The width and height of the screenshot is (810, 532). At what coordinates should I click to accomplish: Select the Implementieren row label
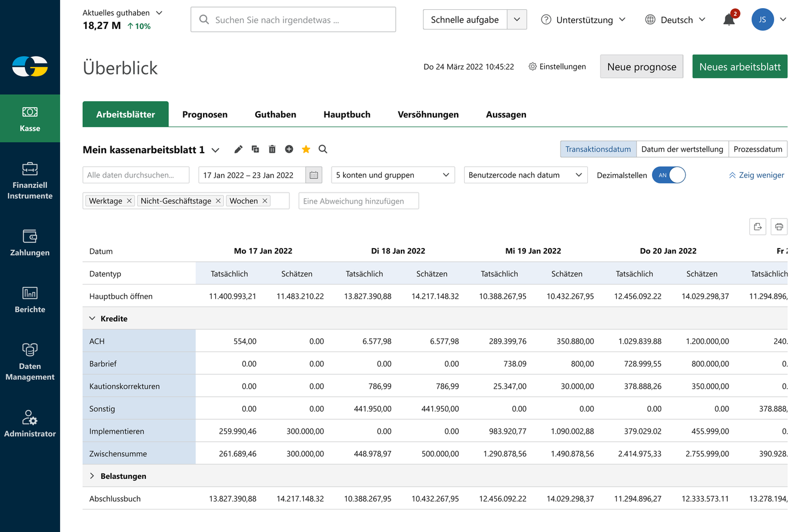(x=139, y=431)
